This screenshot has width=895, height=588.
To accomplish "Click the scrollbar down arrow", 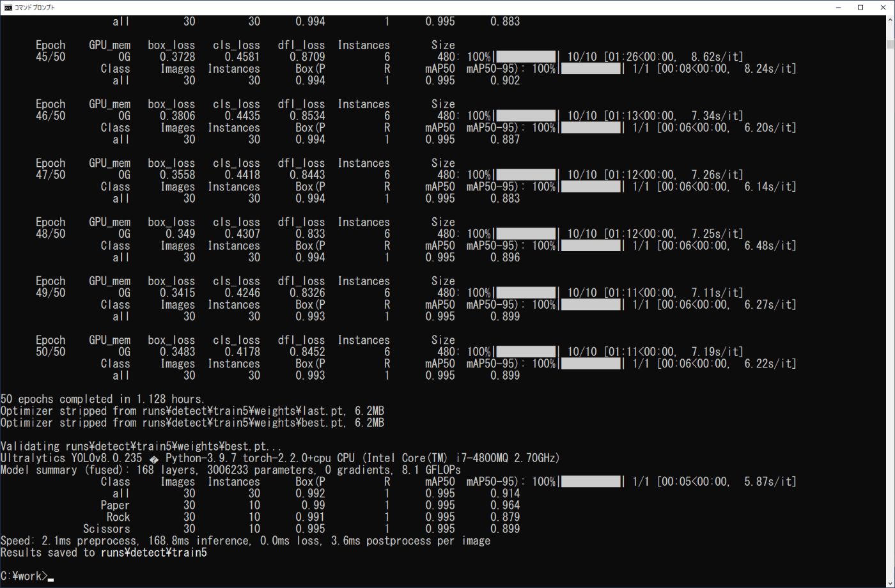I will (x=889, y=582).
